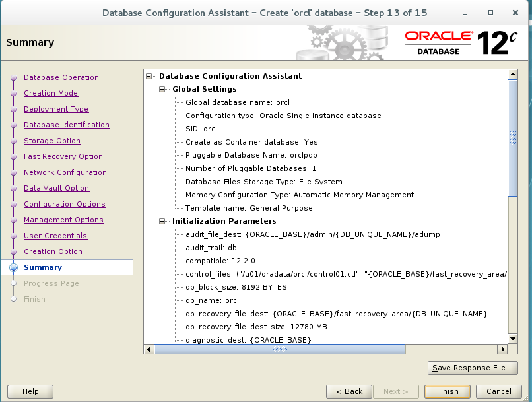Select 'Global database name: orcl' row
This screenshot has height=402, width=532.
coord(238,102)
